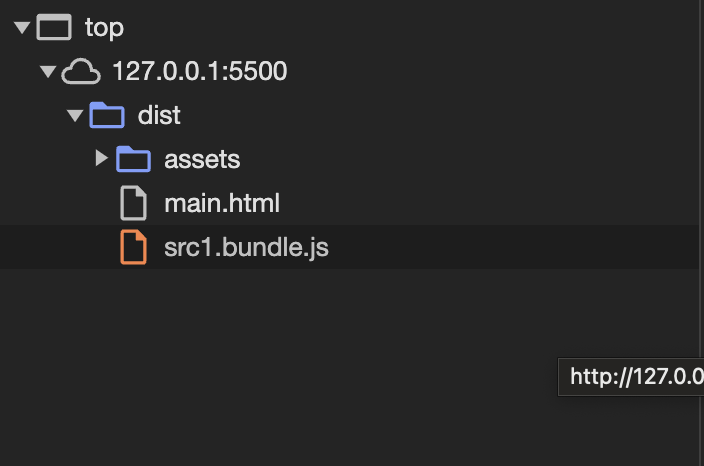The height and width of the screenshot is (466, 704).
Task: Click the http://127.0.0 tooltip
Action: click(x=631, y=377)
